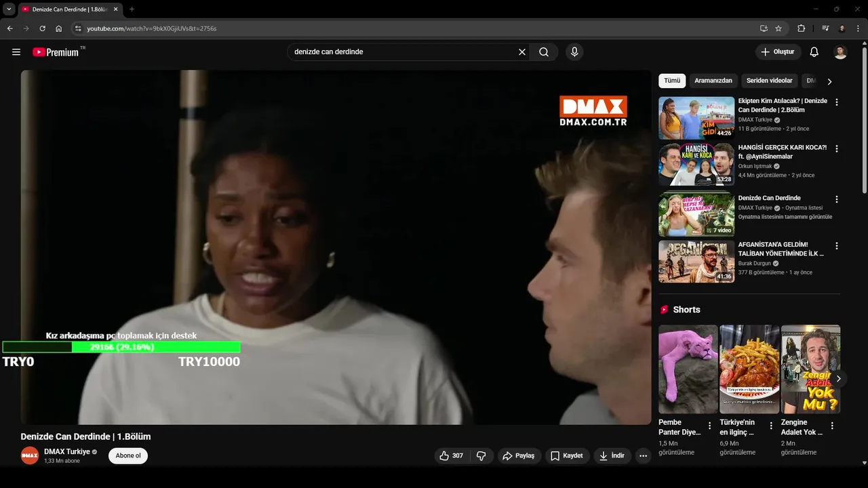Select the Aramanızdan filter chip
The image size is (868, 488).
(x=713, y=81)
